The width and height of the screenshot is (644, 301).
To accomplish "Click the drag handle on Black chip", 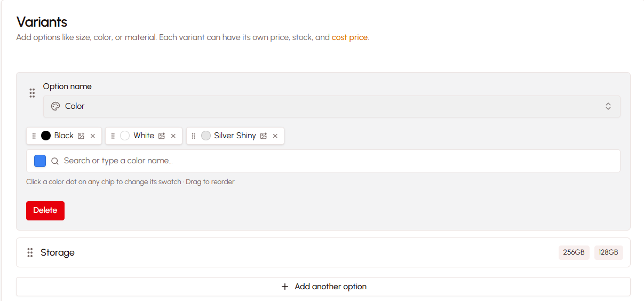I will [34, 136].
